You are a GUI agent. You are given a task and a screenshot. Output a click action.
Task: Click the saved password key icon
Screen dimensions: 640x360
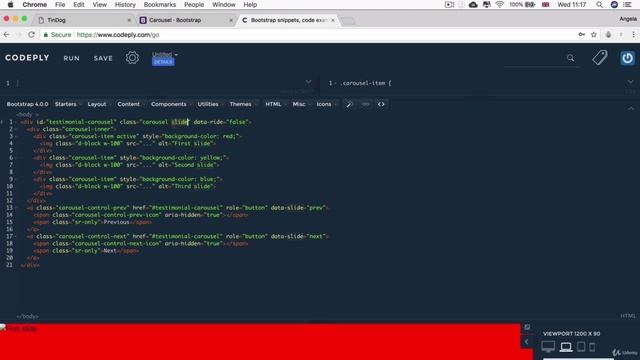point(582,35)
